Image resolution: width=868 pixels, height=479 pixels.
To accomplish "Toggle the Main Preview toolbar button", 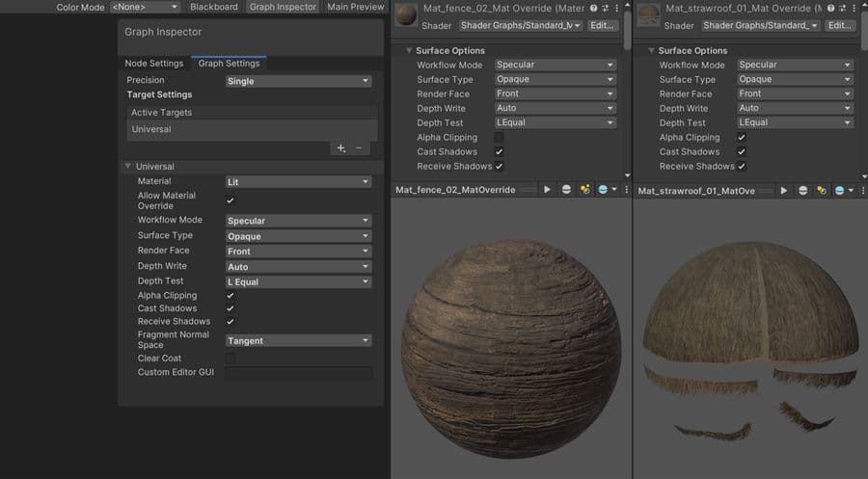I will pos(355,7).
